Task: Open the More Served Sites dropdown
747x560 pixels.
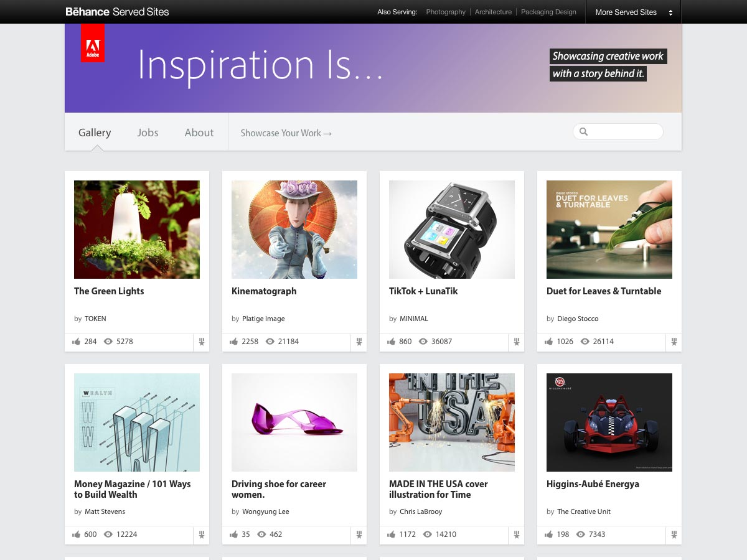Action: (634, 12)
